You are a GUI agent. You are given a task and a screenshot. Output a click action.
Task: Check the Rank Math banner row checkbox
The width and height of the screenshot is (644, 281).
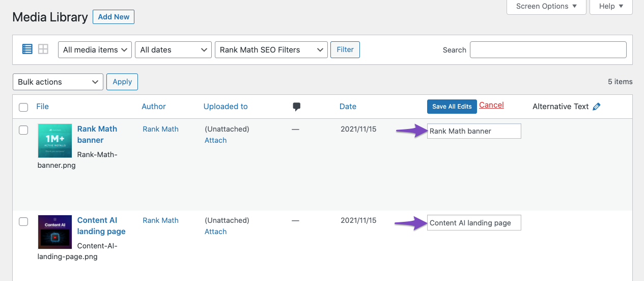[x=23, y=130]
